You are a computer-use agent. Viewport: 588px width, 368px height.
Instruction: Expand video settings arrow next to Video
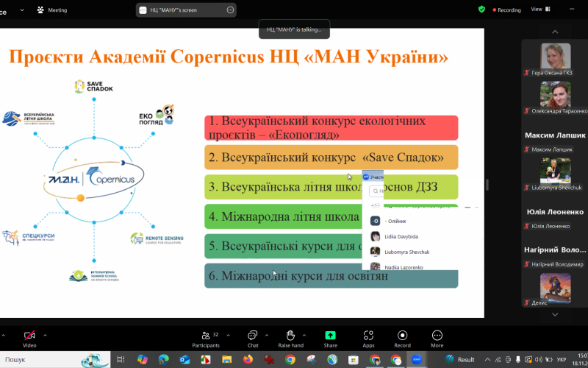pos(45,335)
